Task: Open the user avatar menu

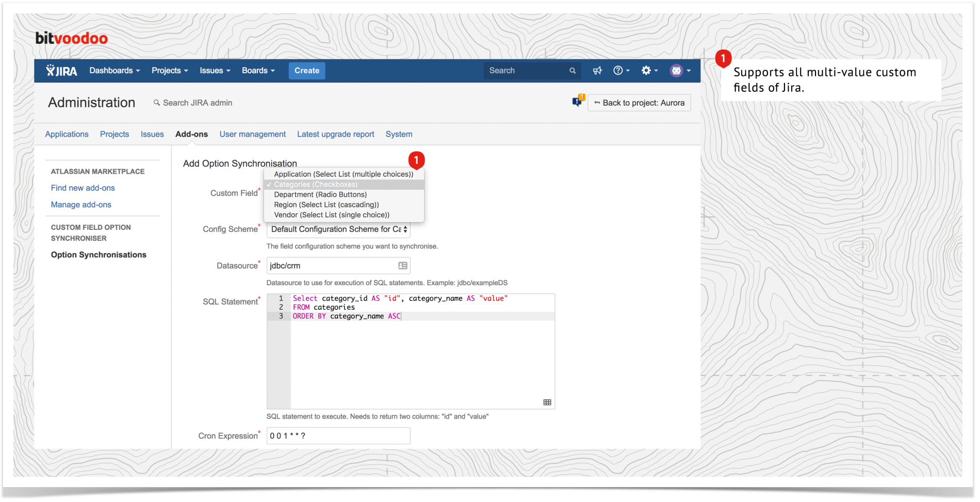Action: point(680,71)
